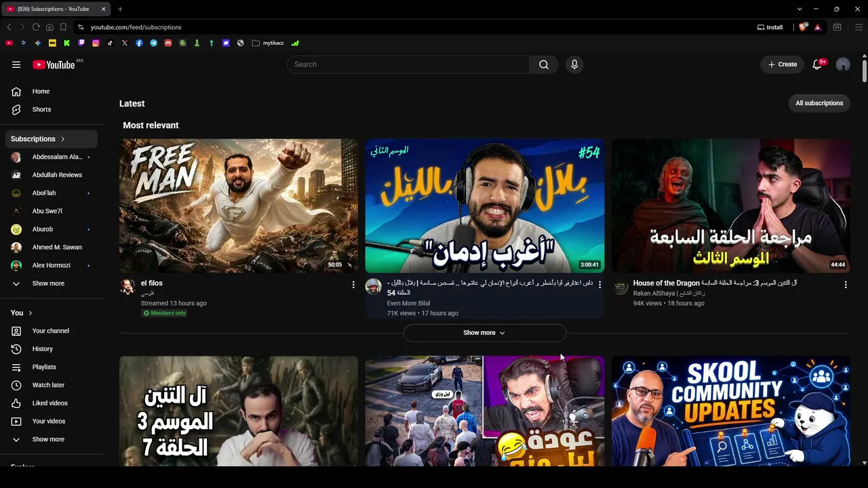This screenshot has height=488, width=868.
Task: Reload the page
Action: [36, 27]
